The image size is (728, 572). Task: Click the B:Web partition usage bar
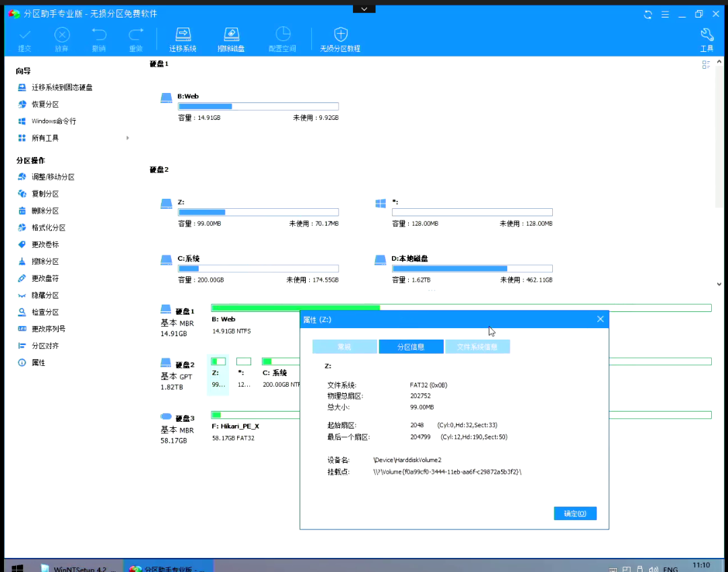(x=258, y=106)
